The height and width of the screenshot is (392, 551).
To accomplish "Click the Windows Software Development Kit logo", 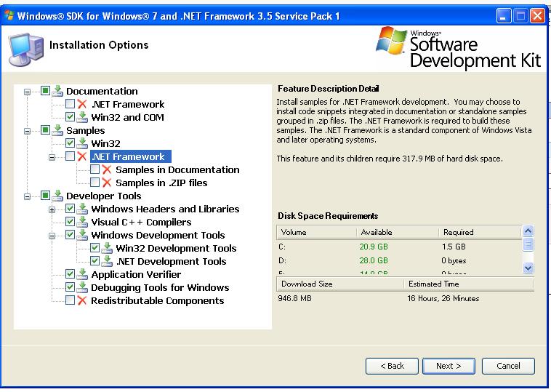I will point(458,47).
